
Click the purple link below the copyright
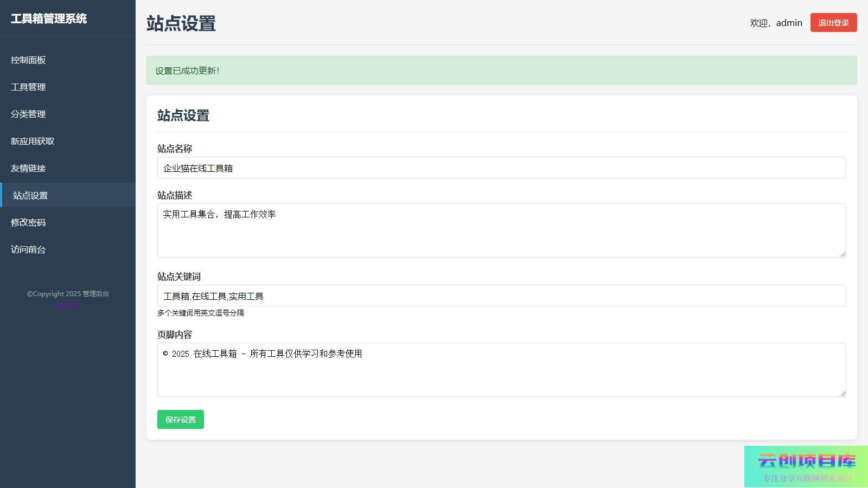coord(68,305)
